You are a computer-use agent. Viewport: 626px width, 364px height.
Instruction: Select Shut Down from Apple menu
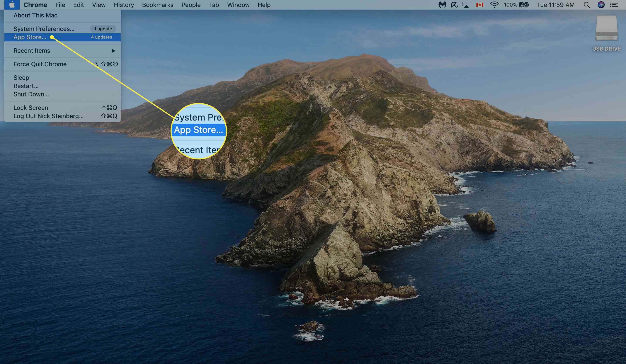click(31, 94)
